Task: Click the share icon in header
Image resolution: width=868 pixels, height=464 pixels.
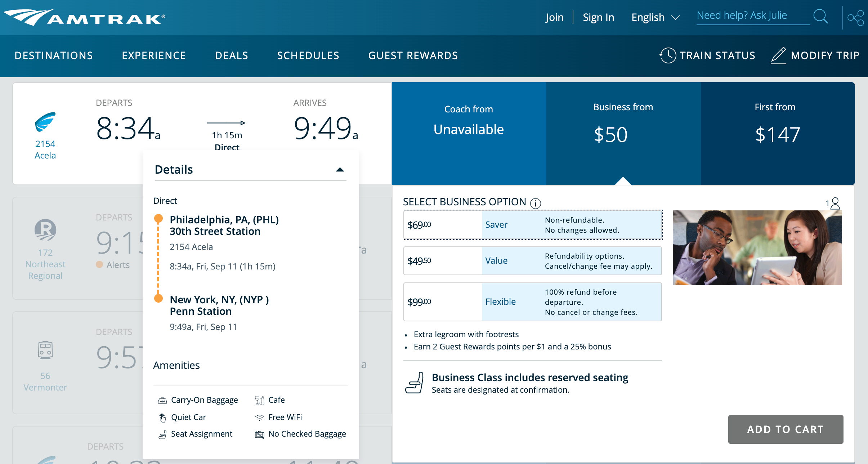Action: (x=855, y=18)
